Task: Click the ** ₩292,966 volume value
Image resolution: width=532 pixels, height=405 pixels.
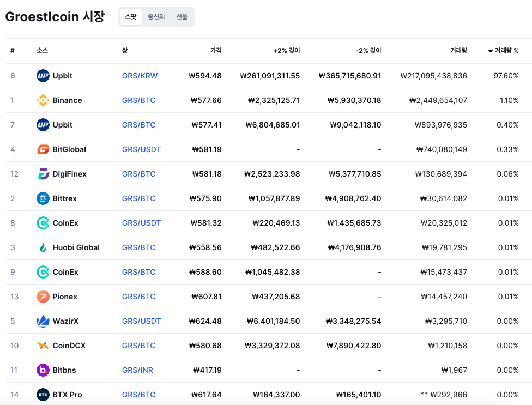Action: pyautogui.click(x=444, y=395)
